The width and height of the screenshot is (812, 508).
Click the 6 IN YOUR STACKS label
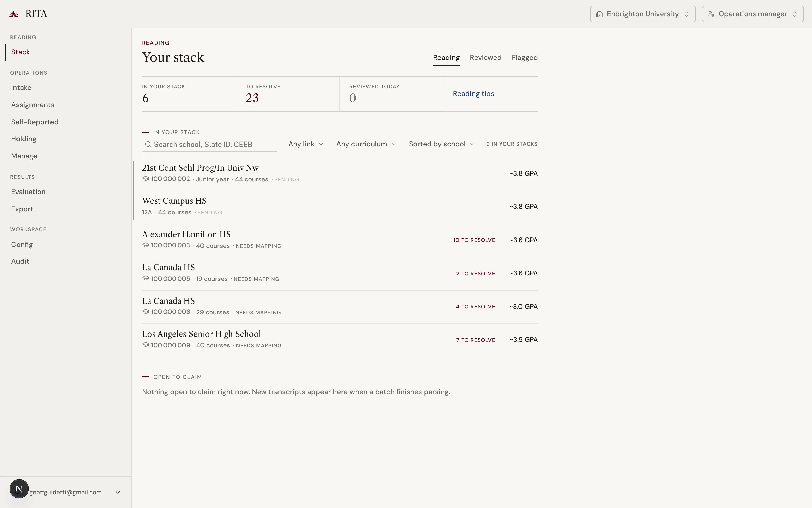[512, 144]
